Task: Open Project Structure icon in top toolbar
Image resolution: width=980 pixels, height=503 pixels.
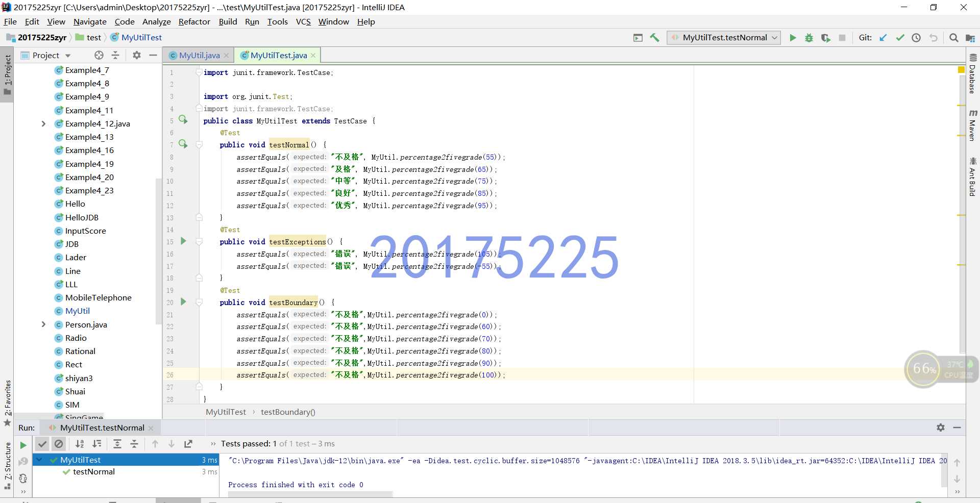Action: click(970, 38)
